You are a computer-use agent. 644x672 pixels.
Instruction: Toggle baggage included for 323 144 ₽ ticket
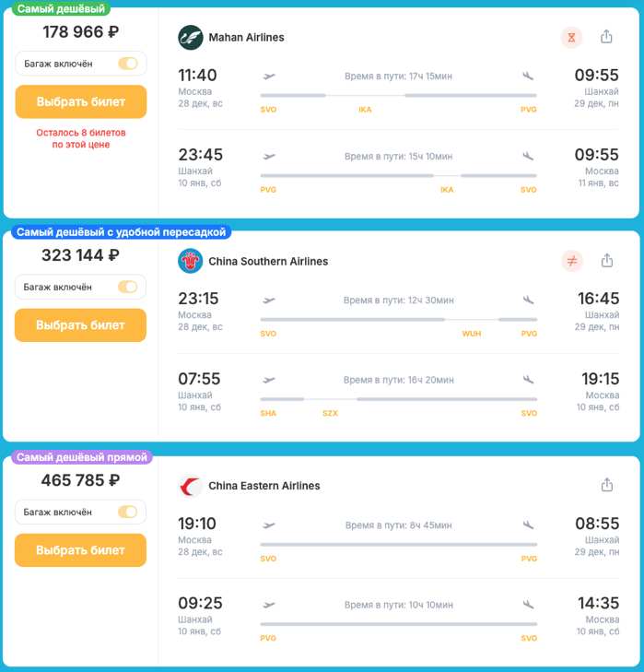[127, 287]
